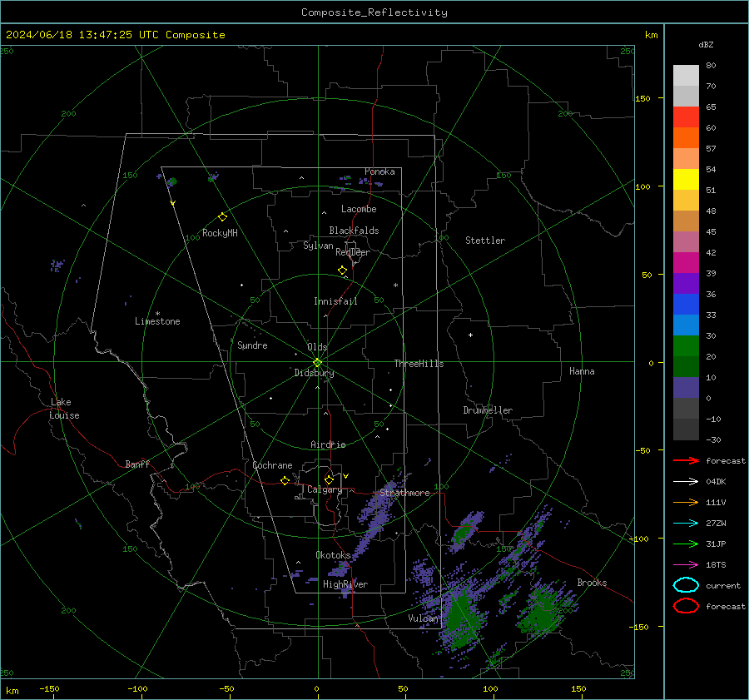This screenshot has width=749, height=700.
Task: Click the Cochrane city label
Action: coord(272,465)
